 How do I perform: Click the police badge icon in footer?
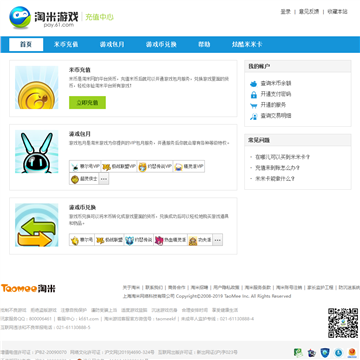312,353
